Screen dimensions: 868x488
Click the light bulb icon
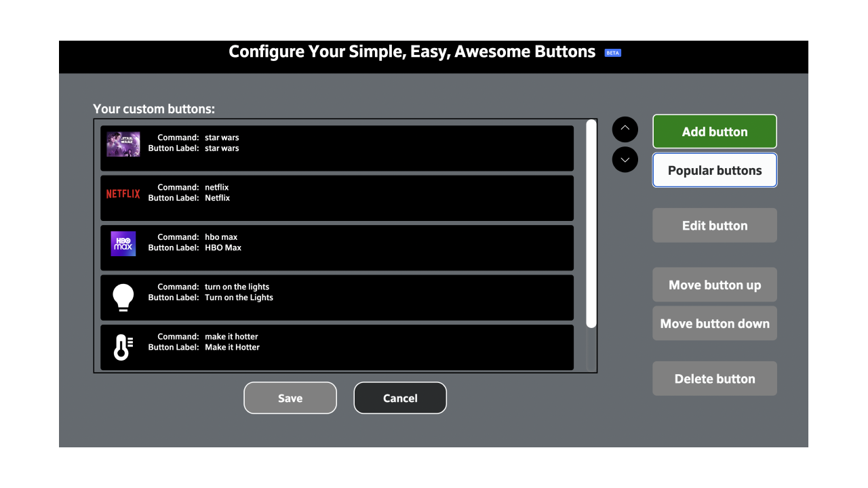[123, 297]
